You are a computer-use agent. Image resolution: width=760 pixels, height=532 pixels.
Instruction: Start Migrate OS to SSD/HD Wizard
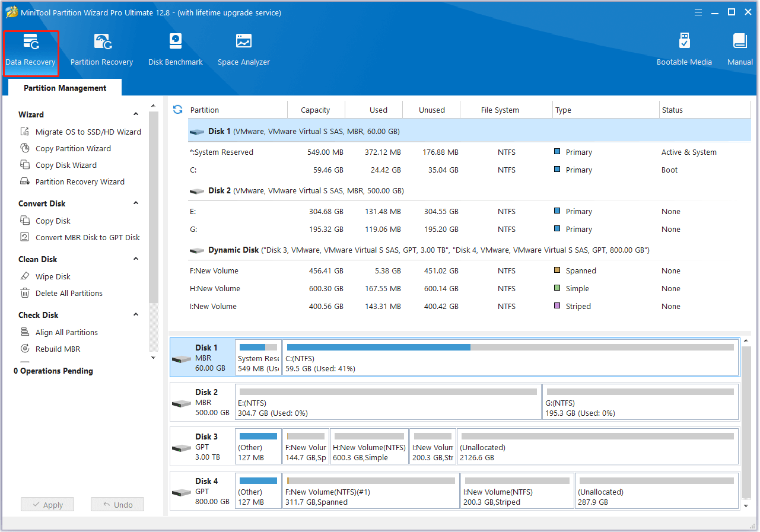81,132
